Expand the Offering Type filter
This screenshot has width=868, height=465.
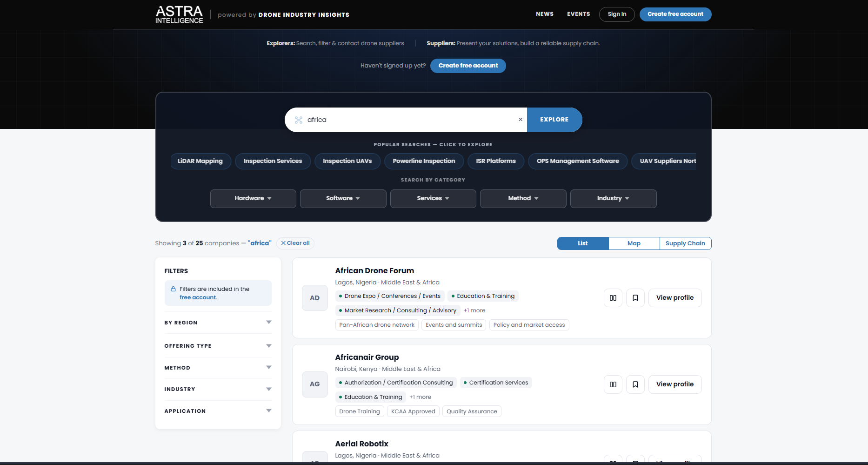[x=218, y=346]
